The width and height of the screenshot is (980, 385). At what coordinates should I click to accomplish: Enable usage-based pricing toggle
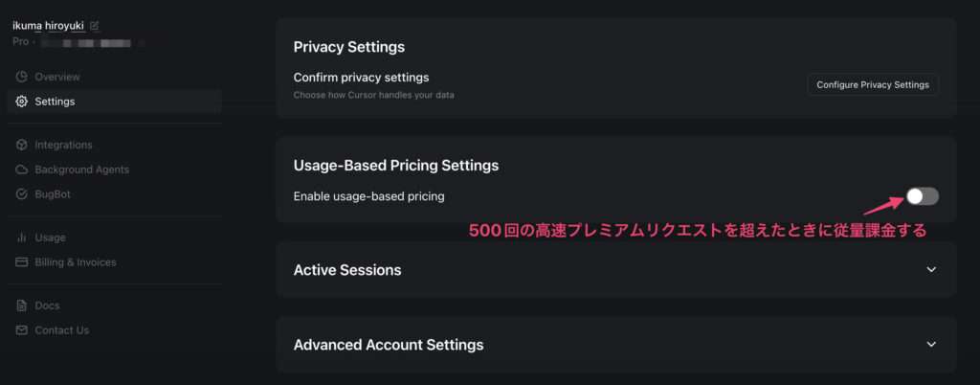pos(923,196)
